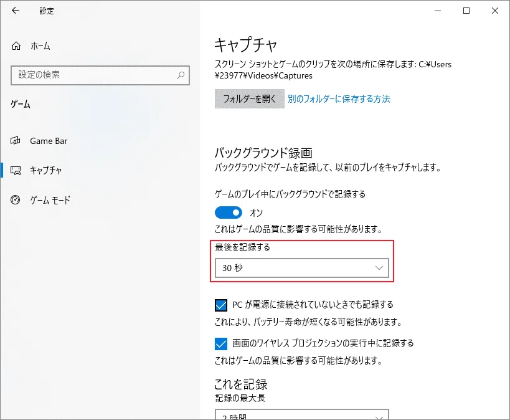
Task: Click the search magnifier icon
Action: click(x=181, y=75)
